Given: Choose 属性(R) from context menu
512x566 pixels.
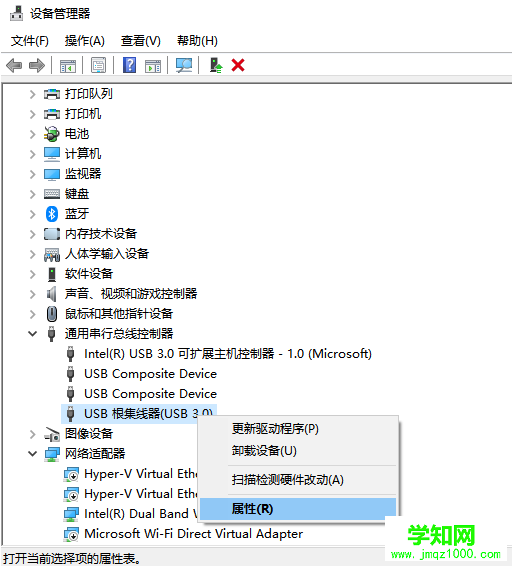Looking at the screenshot, I should pyautogui.click(x=298, y=509).
